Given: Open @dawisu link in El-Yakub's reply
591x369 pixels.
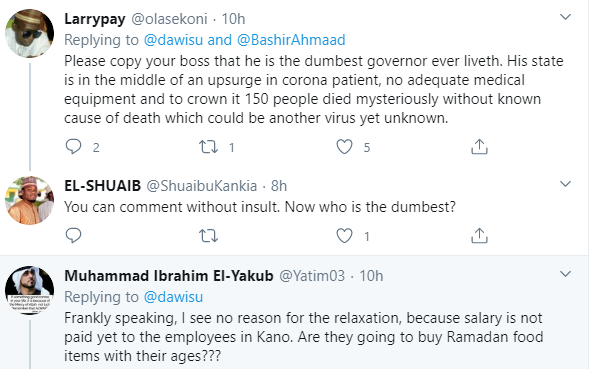Looking at the screenshot, I should pos(173,297).
